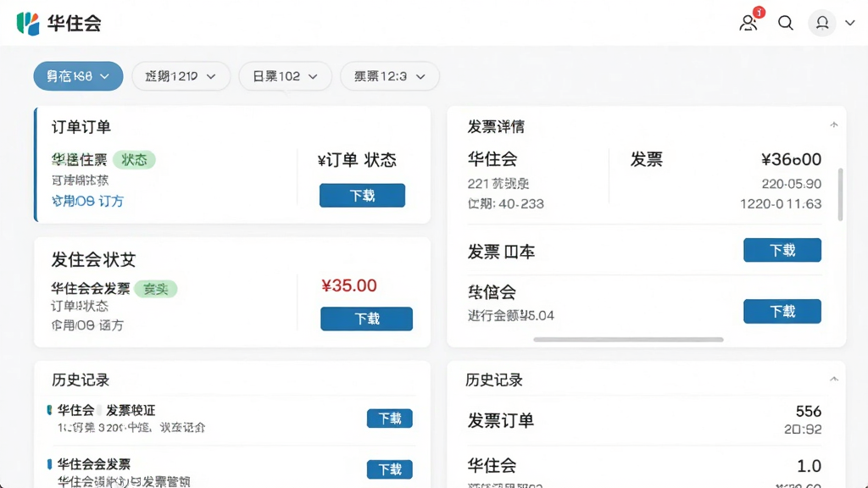Open the filter dropdown ending 1219
Image resolution: width=868 pixels, height=488 pixels.
(181, 76)
